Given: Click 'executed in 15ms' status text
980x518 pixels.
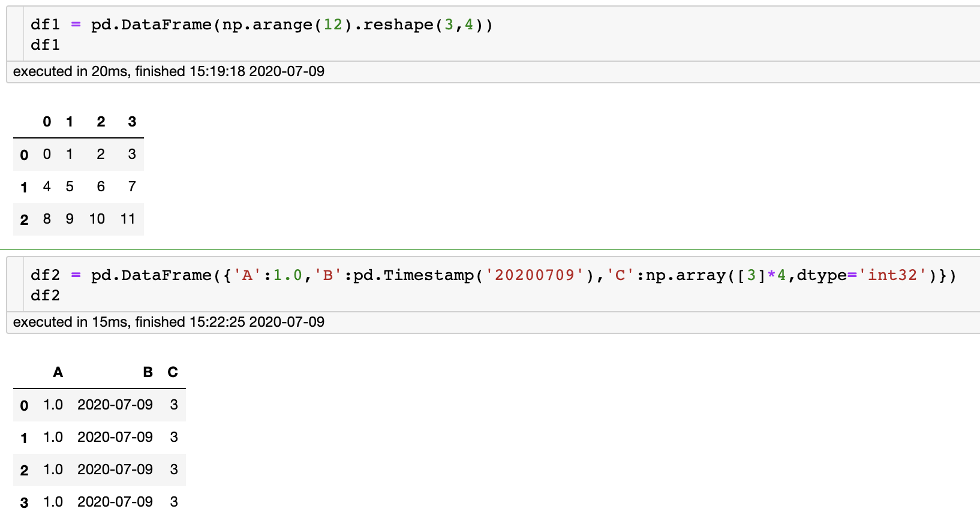Looking at the screenshot, I should pos(169,322).
